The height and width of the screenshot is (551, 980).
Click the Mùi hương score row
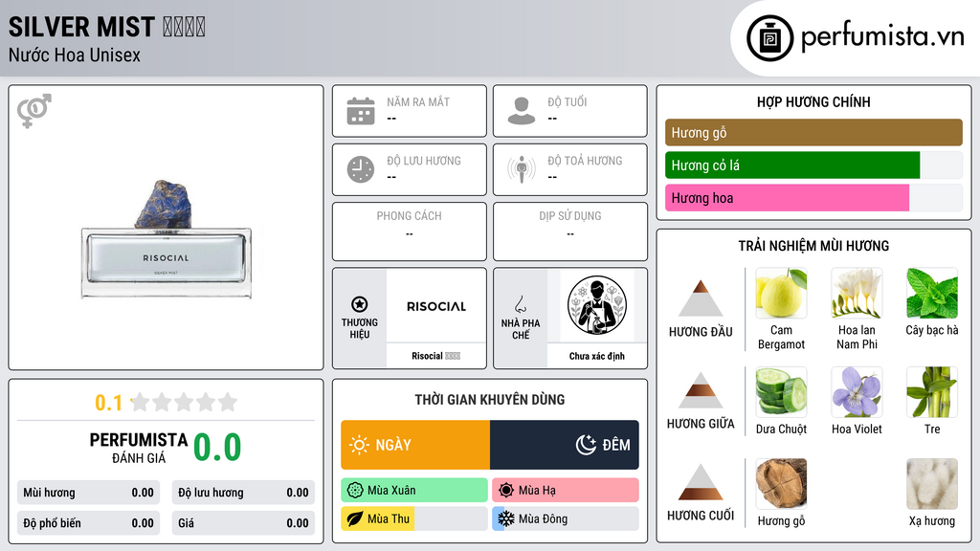click(89, 493)
